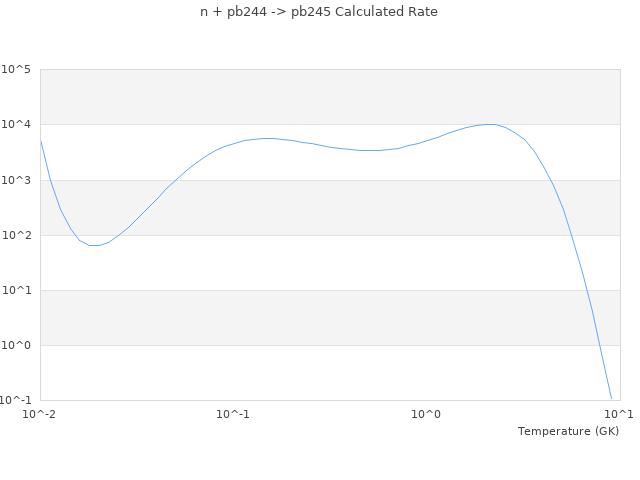Select the 10^-1 label on the y-axis
Screen dimensions: 640x480
(16, 400)
